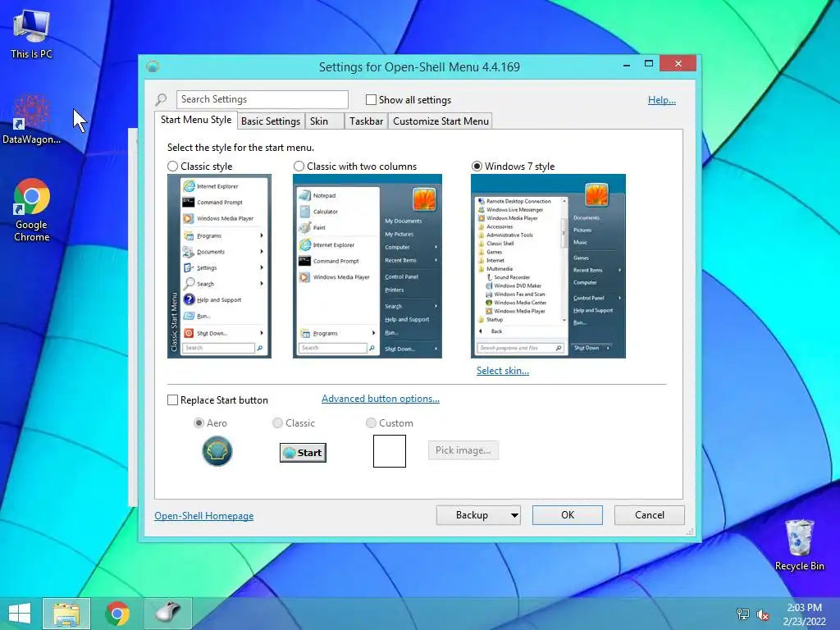Open Backup dropdown arrow
This screenshot has height=630, width=840.
[x=514, y=515]
